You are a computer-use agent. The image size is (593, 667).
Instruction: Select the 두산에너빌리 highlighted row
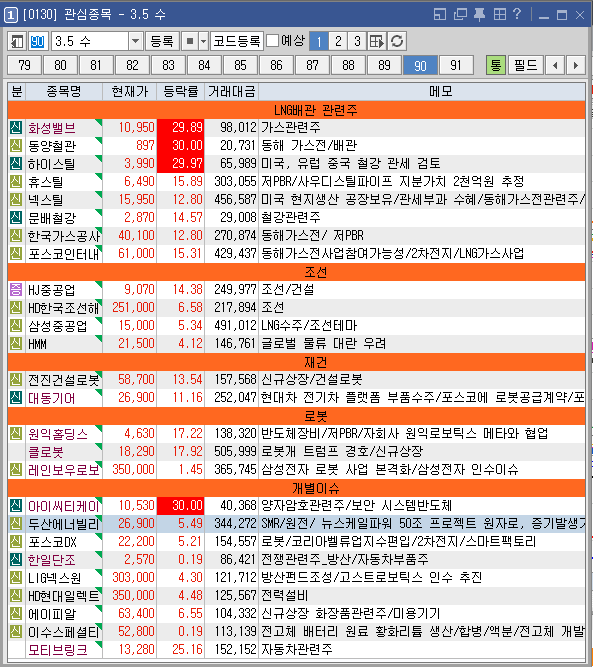296,523
